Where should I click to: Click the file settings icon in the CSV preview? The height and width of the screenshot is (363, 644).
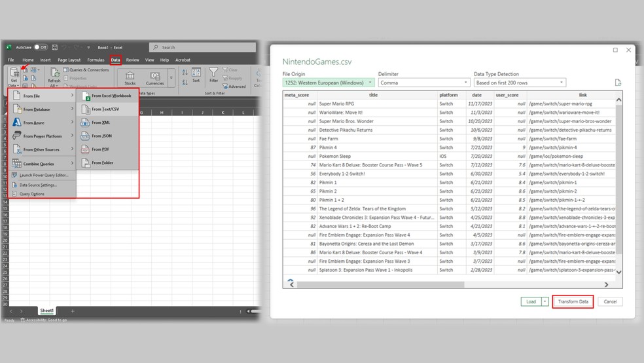click(x=618, y=83)
